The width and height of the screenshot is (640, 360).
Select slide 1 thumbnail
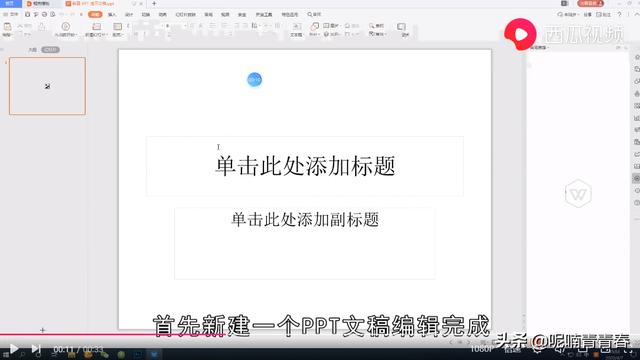[47, 86]
